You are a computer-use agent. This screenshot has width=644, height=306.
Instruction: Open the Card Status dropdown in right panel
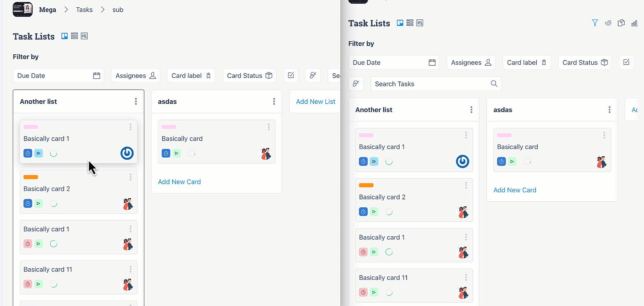(x=585, y=62)
